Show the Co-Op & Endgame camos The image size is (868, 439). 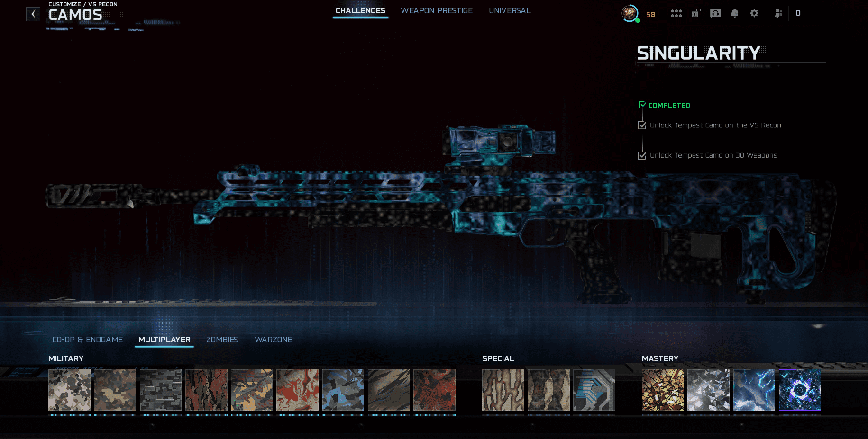pyautogui.click(x=87, y=340)
